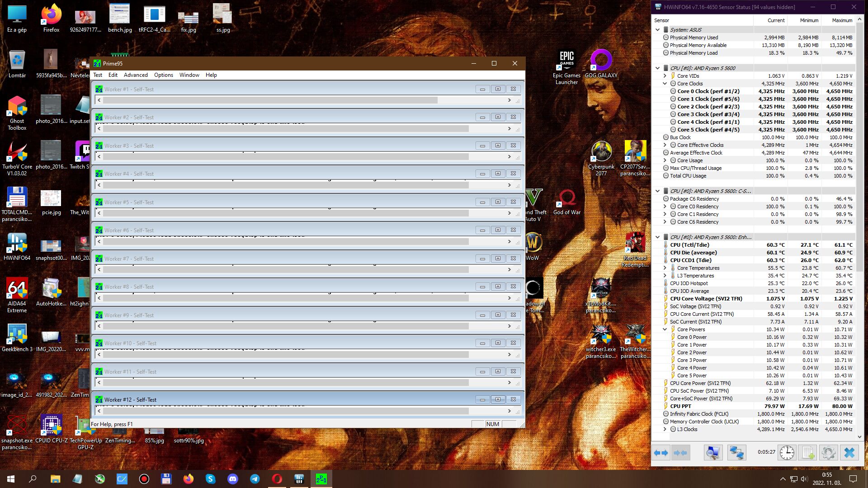
Task: Select the CPU (Tctl/Tdie) sensor row
Action: pyautogui.click(x=754, y=245)
